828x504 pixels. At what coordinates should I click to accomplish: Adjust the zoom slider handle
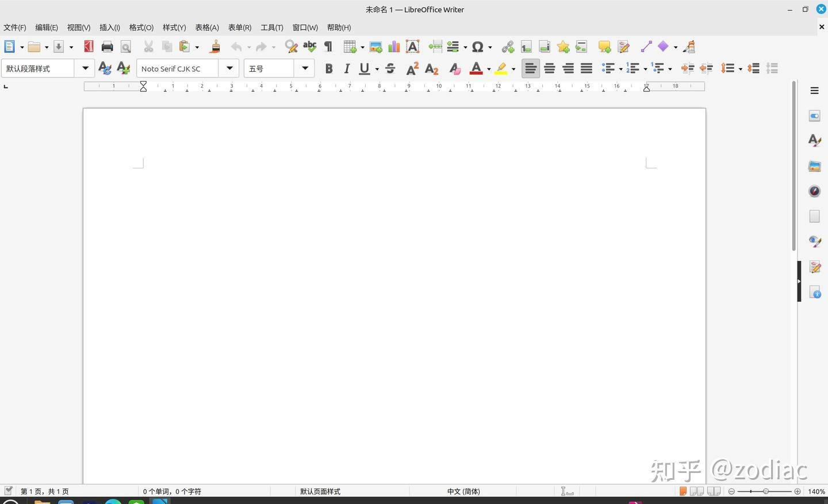(x=766, y=491)
